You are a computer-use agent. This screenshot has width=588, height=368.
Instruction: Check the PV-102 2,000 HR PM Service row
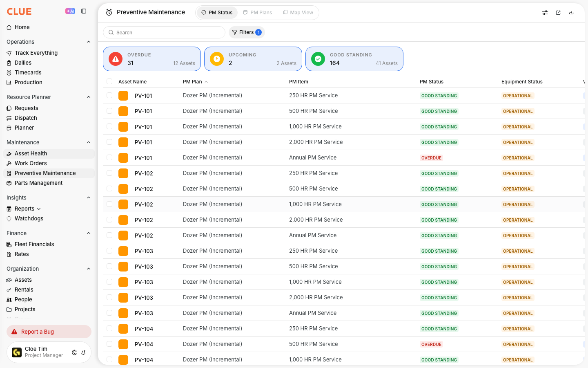pyautogui.click(x=109, y=220)
